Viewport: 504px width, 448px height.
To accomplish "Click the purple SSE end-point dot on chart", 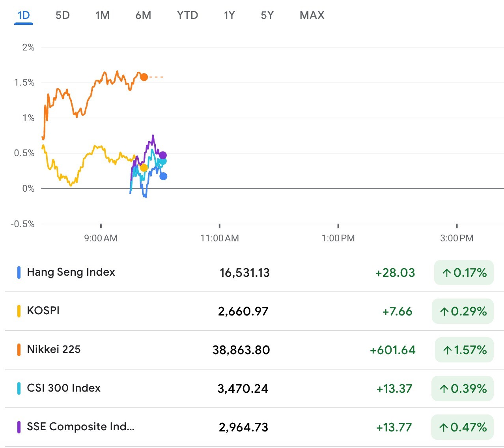I will click(x=163, y=155).
